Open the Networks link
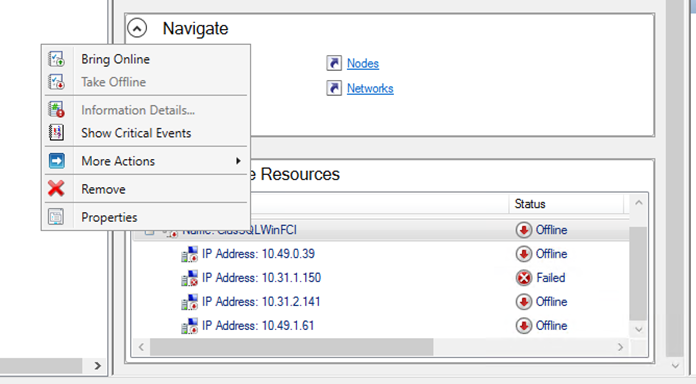Viewport: 696px width, 384px height. point(370,88)
